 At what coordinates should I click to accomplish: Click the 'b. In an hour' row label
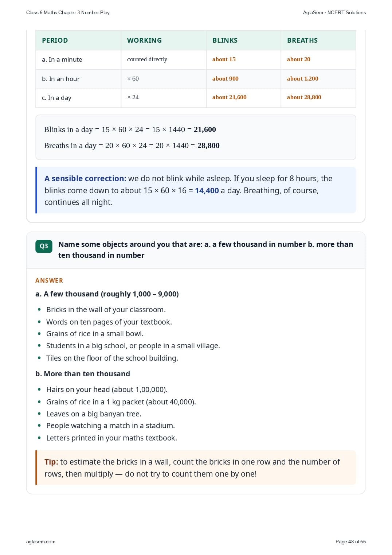(61, 79)
